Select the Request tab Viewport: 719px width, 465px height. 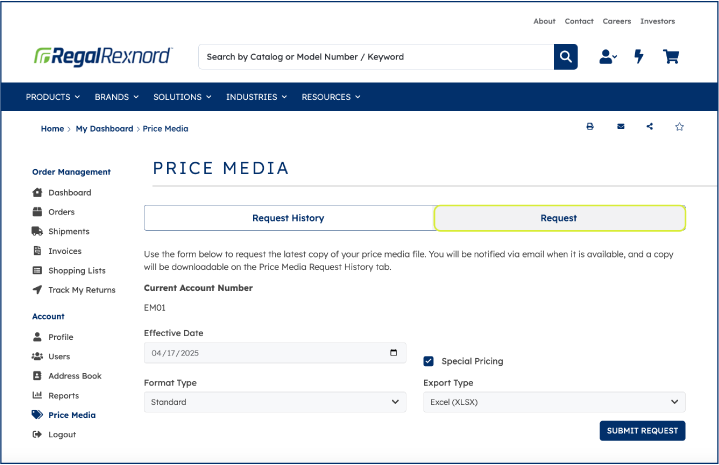pyautogui.click(x=559, y=218)
